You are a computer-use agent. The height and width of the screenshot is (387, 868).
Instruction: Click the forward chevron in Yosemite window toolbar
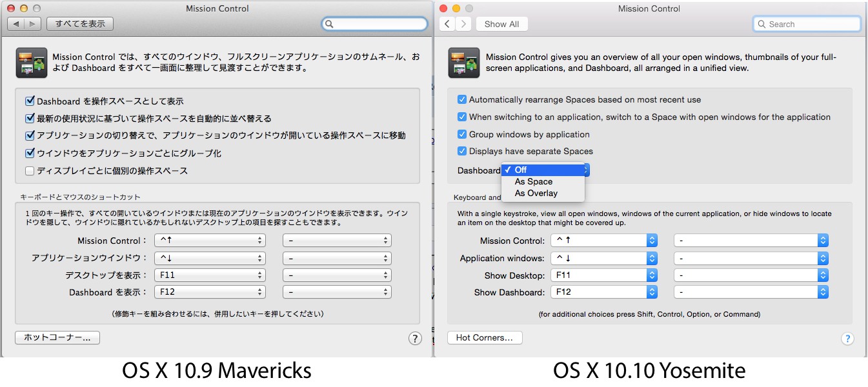tap(463, 24)
